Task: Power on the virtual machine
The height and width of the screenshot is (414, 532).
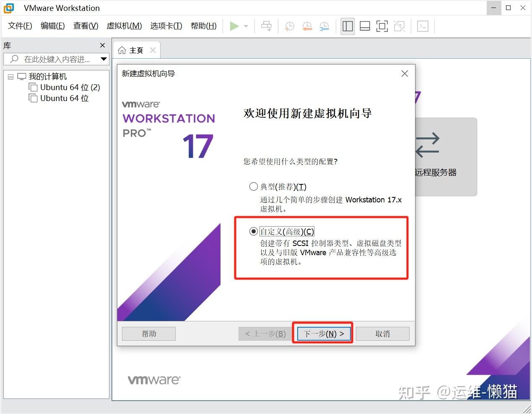Action: [234, 26]
